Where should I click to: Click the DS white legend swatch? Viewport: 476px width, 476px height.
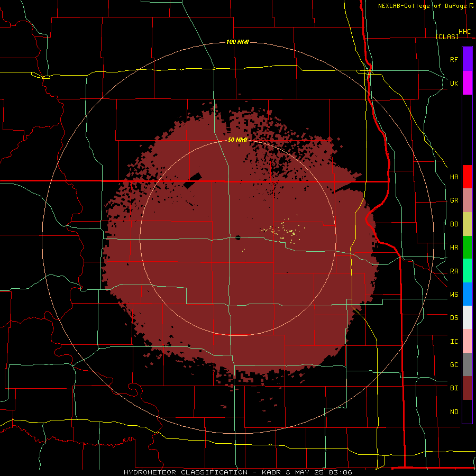(x=467, y=317)
